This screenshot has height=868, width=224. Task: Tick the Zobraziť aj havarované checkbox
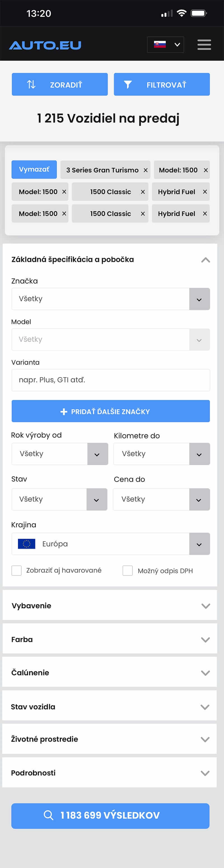click(x=17, y=570)
